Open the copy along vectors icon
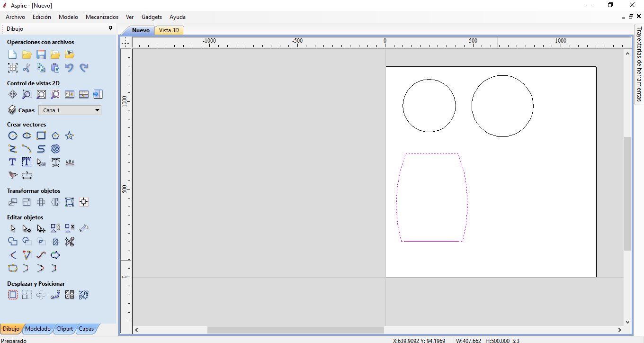 pyautogui.click(x=55, y=295)
